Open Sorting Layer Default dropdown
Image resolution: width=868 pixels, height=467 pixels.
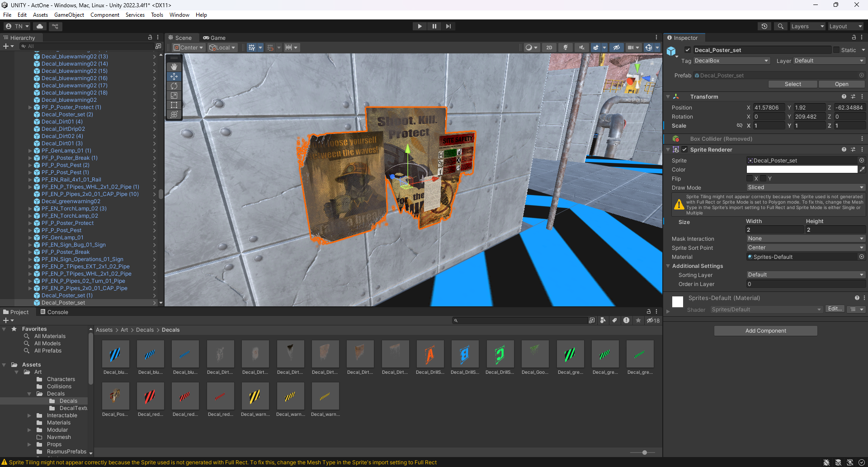(806, 275)
